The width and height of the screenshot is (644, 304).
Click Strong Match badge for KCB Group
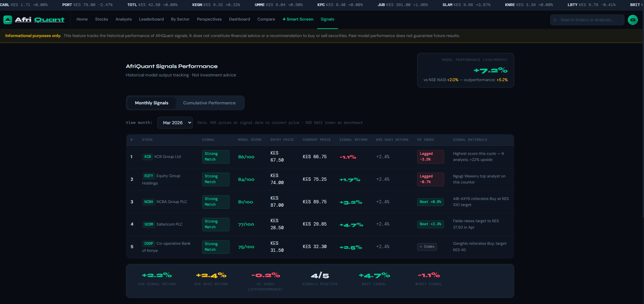point(216,157)
